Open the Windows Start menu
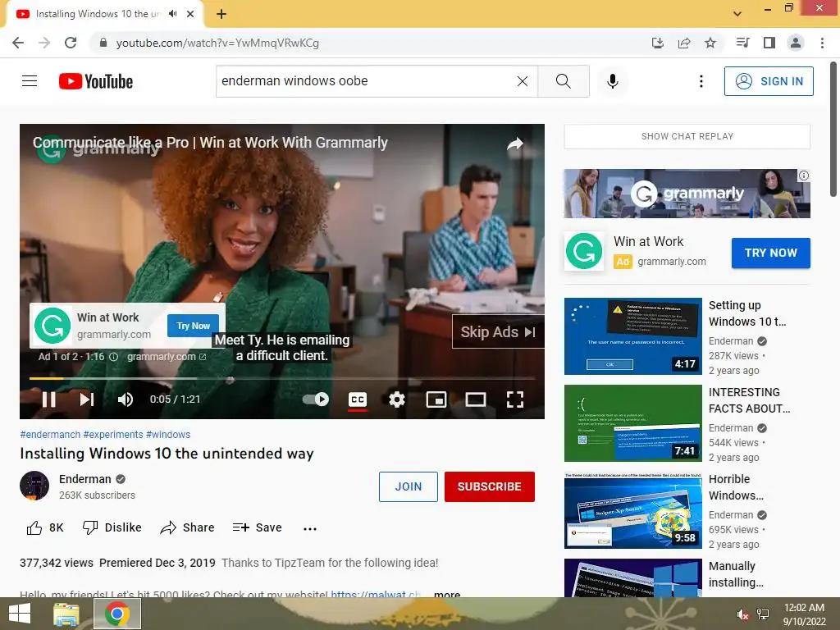This screenshot has height=630, width=840. coord(20,614)
